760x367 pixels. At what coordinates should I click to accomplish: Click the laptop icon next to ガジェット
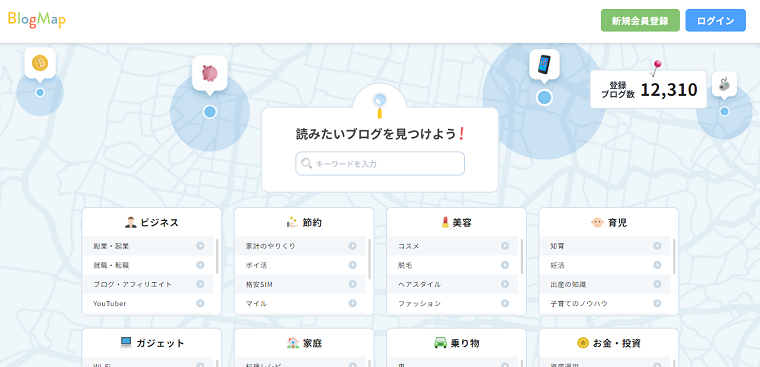126,343
